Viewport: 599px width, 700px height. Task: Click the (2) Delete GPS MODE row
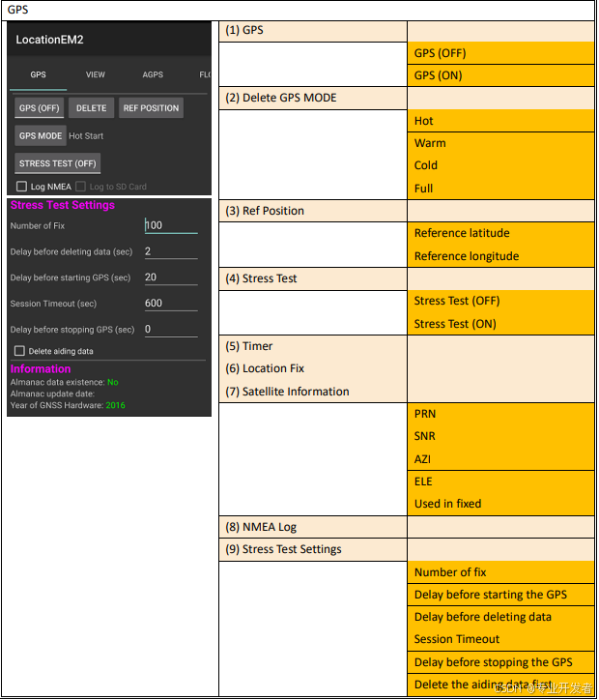pos(313,99)
